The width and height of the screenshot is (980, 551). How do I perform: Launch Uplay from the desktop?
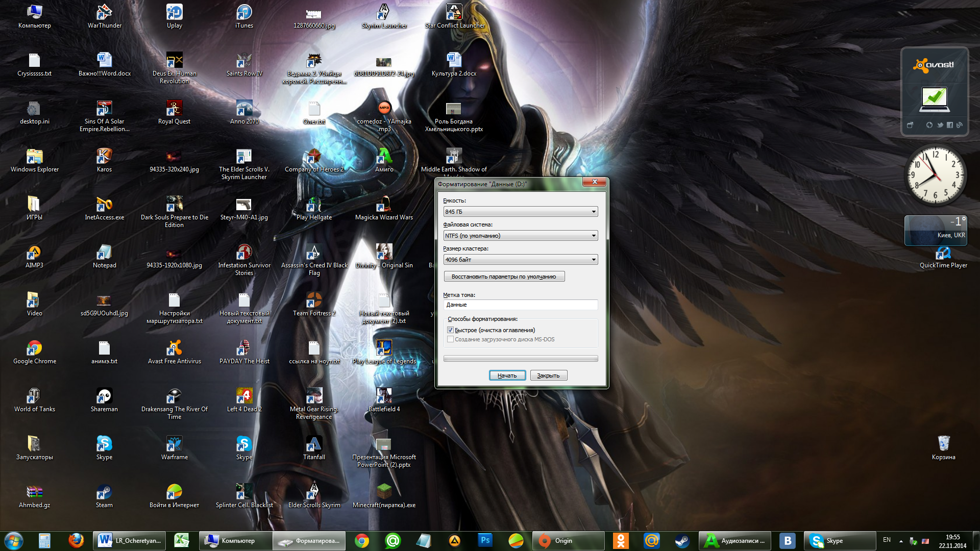point(174,16)
